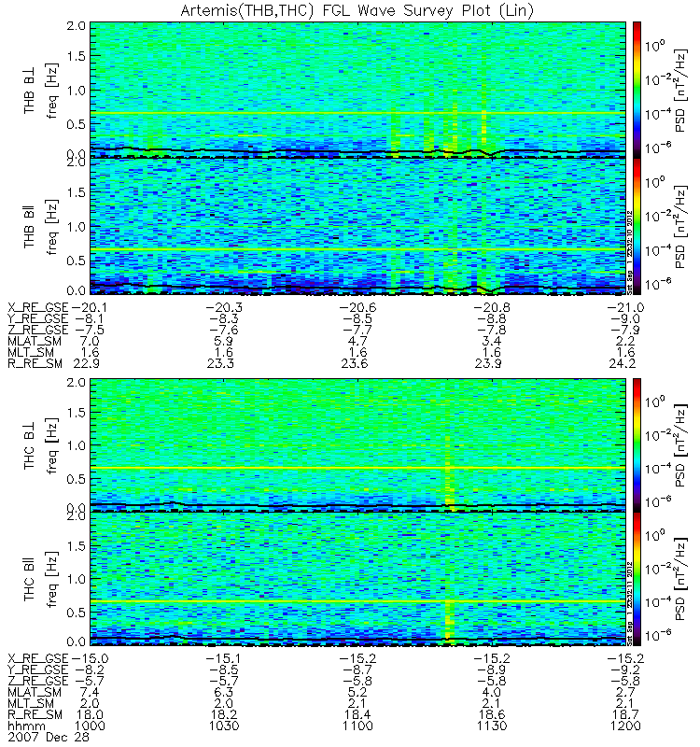The height and width of the screenshot is (747, 700).
Task: Select the date label '2007 Dec 28'
Action: click(x=49, y=737)
